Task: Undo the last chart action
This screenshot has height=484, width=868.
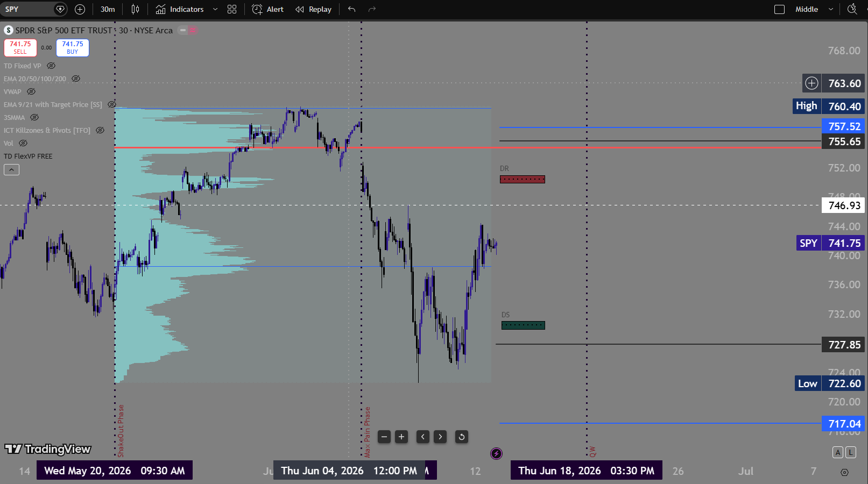Action: pos(352,9)
